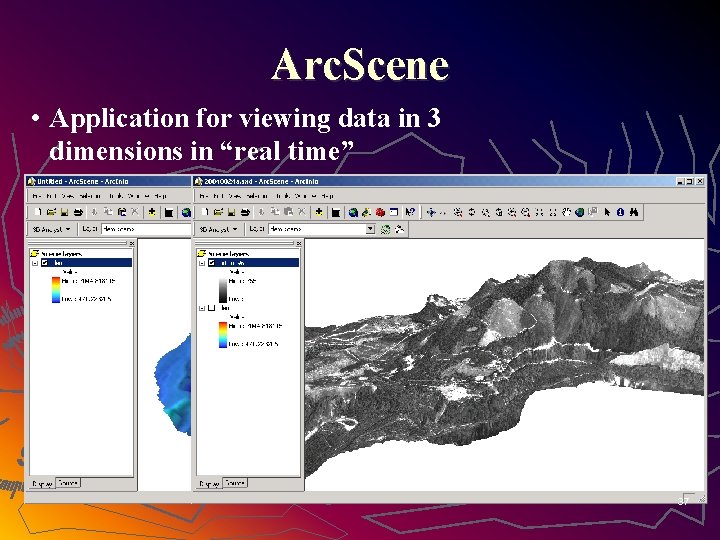Open the Help menu in right window

(x=327, y=196)
